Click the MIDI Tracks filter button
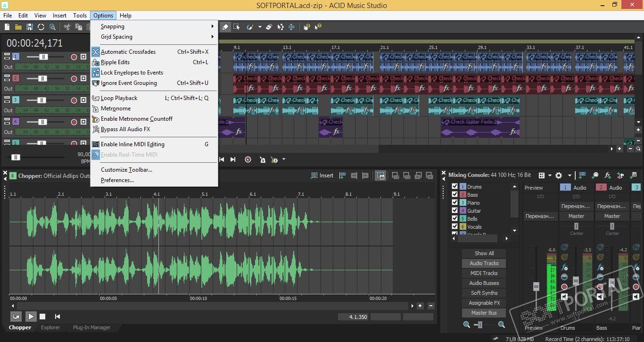 click(484, 273)
